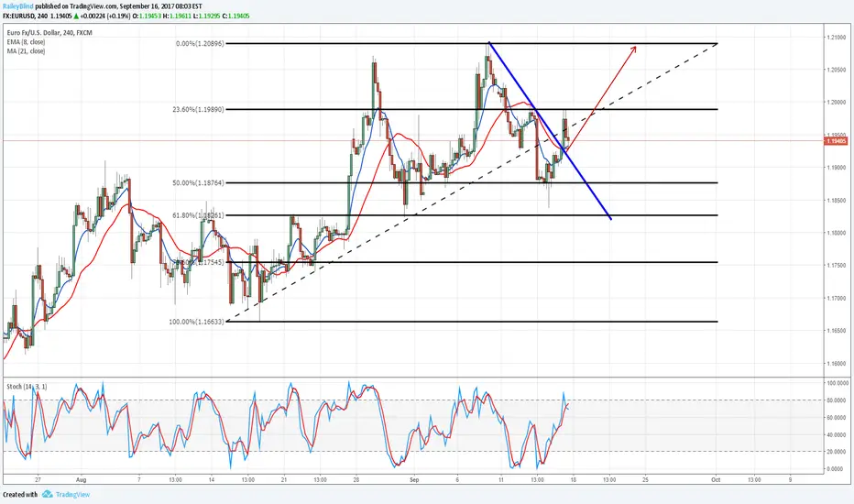Select the 23.60%(1.19890) Fibonacci label
The width and height of the screenshot is (854, 504).
coord(198,110)
